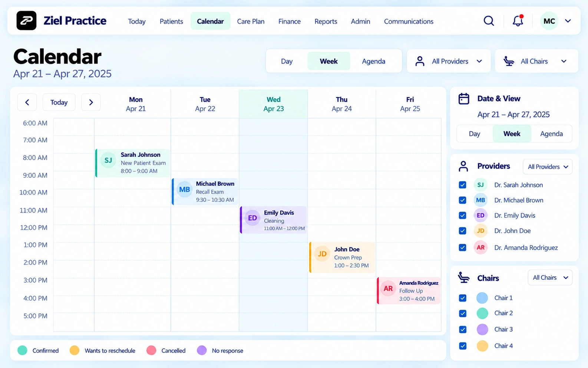Expand All Chairs dropdown in Chairs panel
The height and width of the screenshot is (368, 588).
click(550, 277)
